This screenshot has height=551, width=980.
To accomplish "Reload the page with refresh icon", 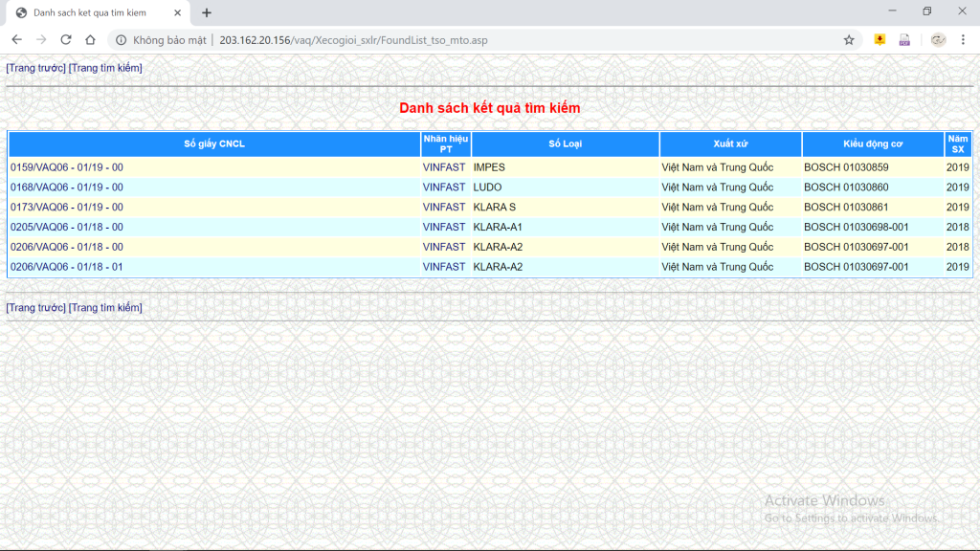I will [x=66, y=40].
